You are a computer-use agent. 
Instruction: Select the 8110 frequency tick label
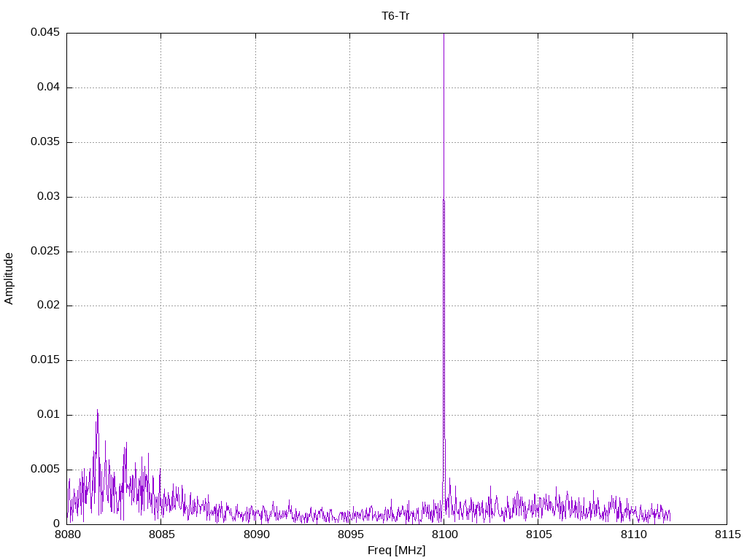pos(632,535)
